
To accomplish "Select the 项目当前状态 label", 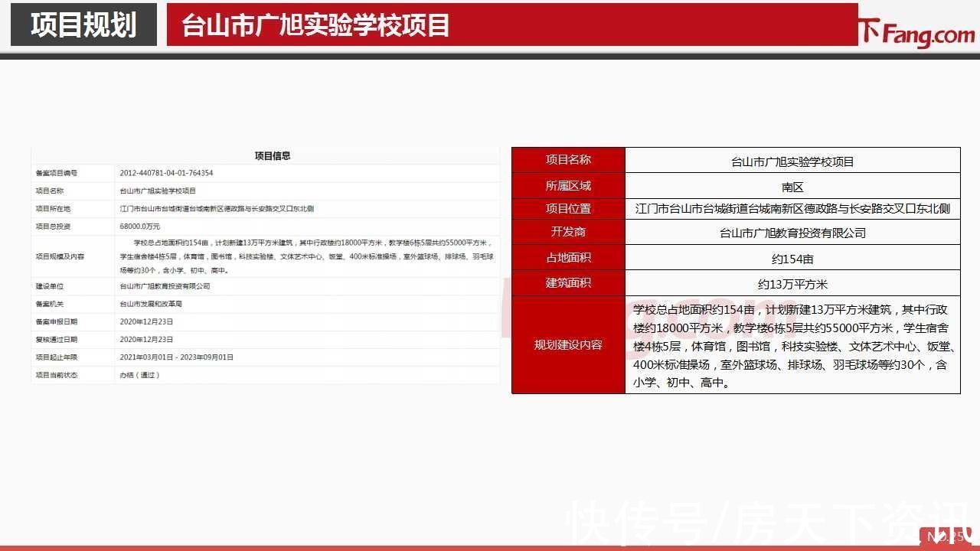I will pyautogui.click(x=57, y=375).
